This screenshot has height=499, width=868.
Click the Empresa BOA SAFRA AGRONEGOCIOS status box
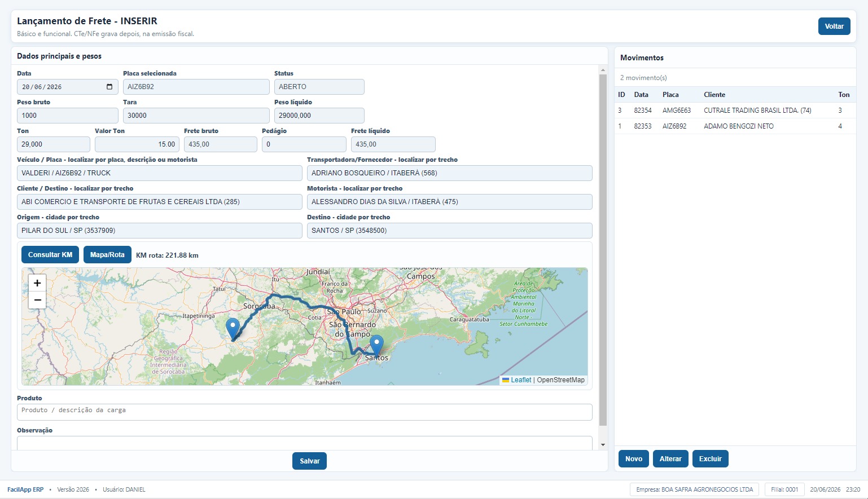tap(694, 489)
